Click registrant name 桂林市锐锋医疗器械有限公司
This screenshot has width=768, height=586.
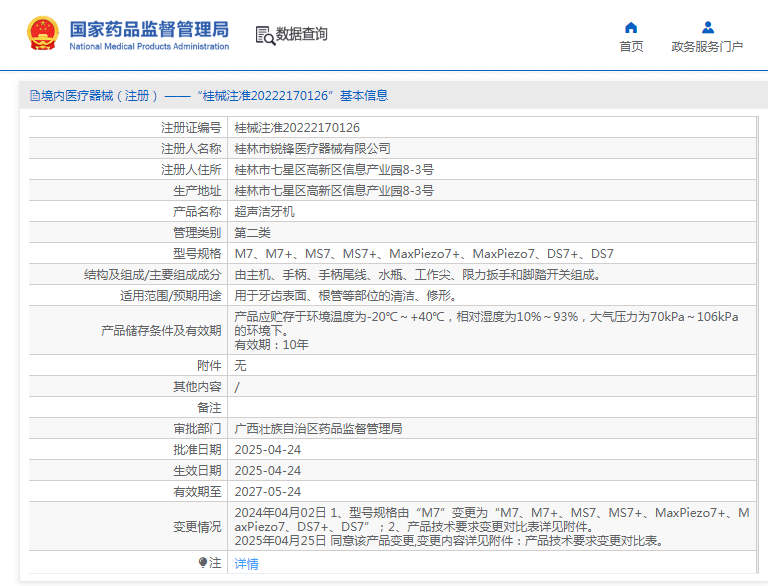click(x=312, y=149)
